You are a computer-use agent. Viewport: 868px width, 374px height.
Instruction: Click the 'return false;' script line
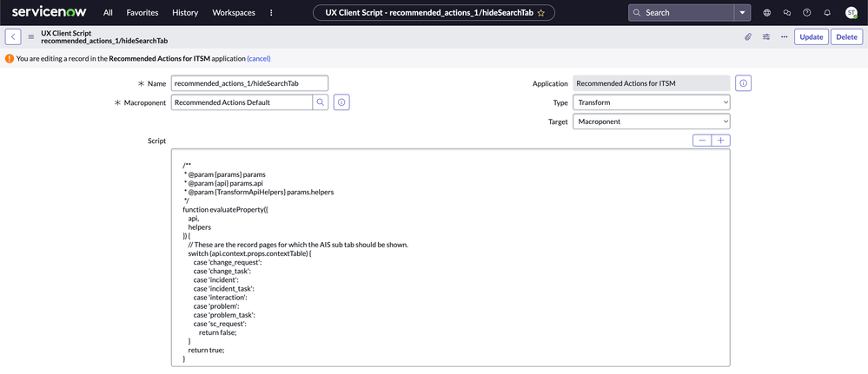click(217, 332)
